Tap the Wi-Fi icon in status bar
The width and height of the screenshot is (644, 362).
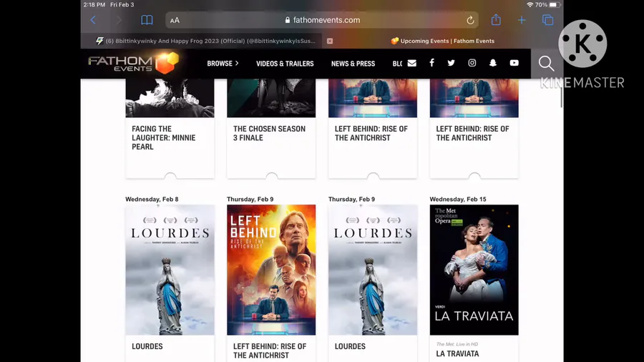point(530,4)
